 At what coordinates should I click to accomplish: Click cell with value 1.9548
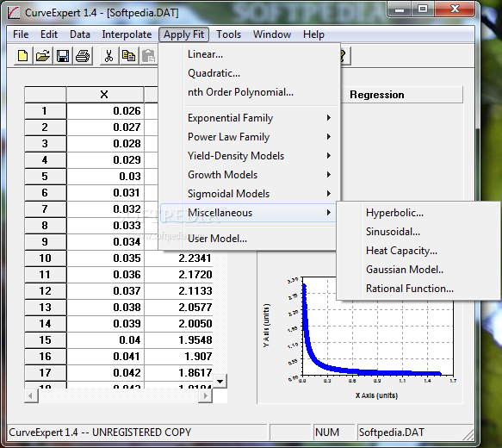[178, 340]
